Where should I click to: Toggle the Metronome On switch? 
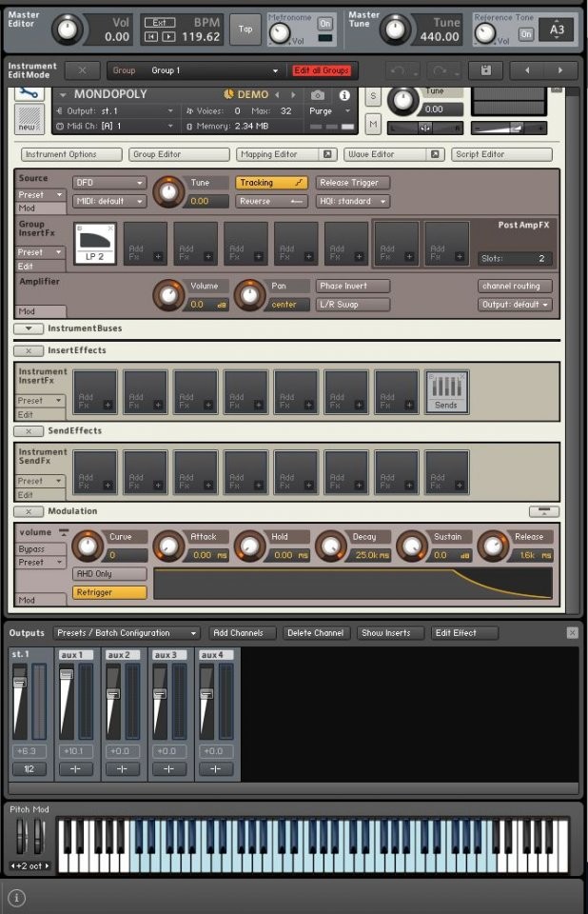325,24
